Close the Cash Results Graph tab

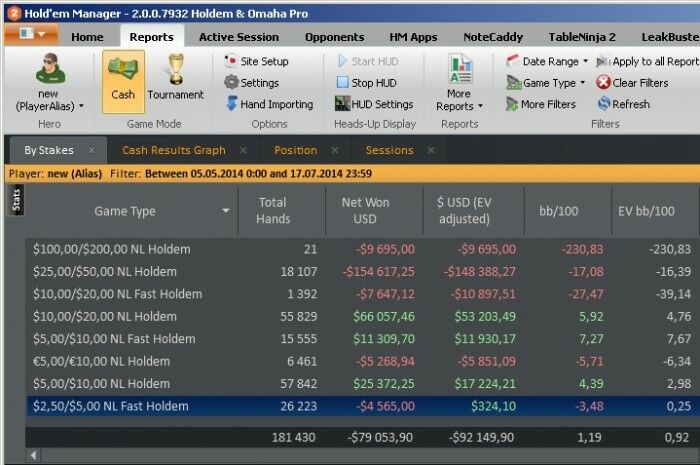[x=243, y=150]
